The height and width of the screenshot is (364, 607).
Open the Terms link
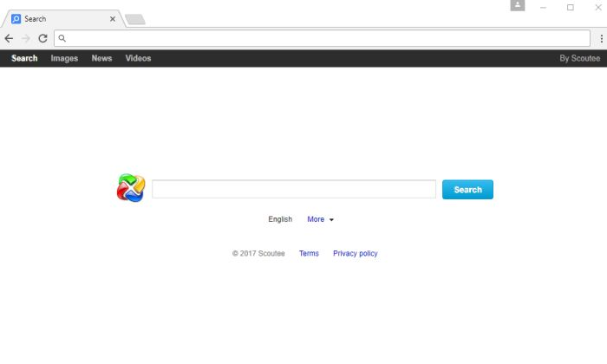(309, 253)
